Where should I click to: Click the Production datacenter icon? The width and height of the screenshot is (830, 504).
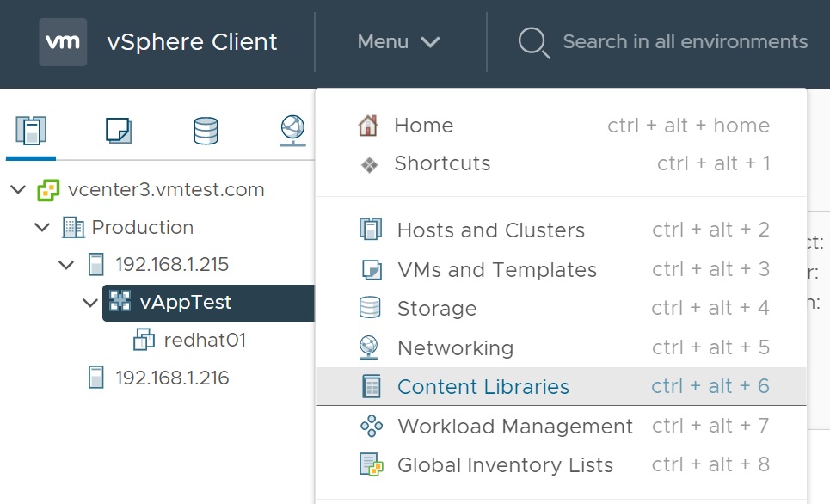[x=73, y=228]
